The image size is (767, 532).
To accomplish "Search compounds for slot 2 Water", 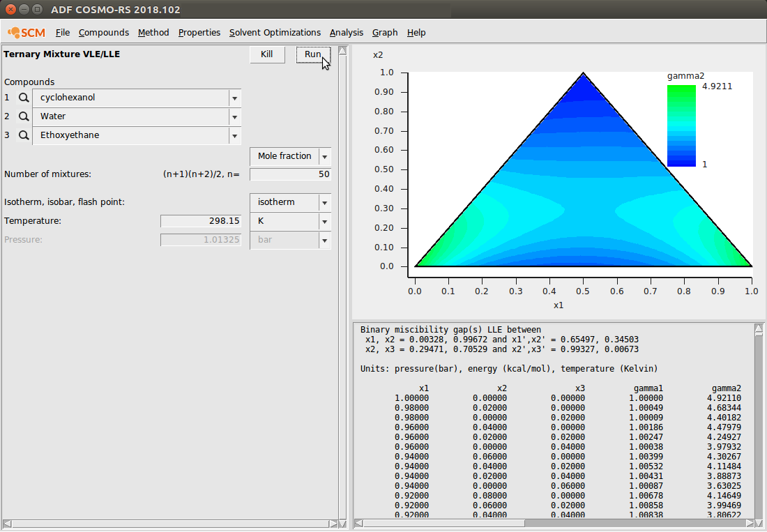I will tap(24, 116).
